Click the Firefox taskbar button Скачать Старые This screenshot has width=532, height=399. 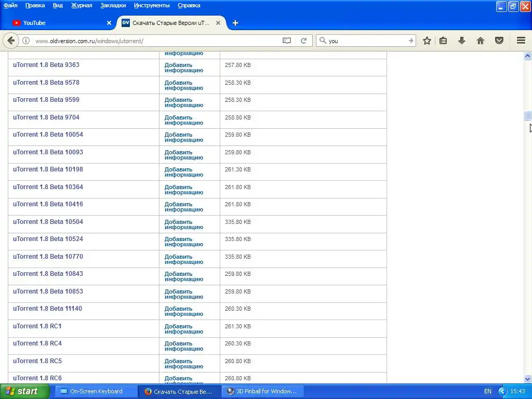click(x=179, y=392)
